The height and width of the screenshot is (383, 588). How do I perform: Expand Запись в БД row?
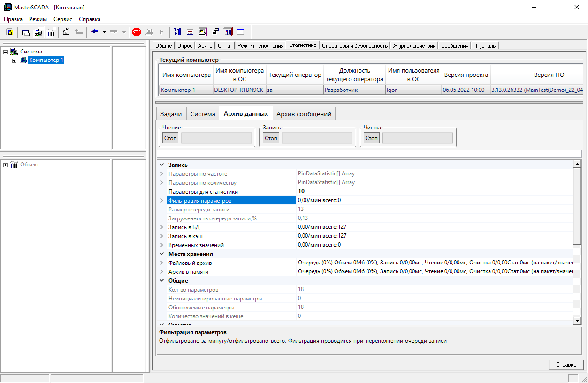tap(162, 227)
